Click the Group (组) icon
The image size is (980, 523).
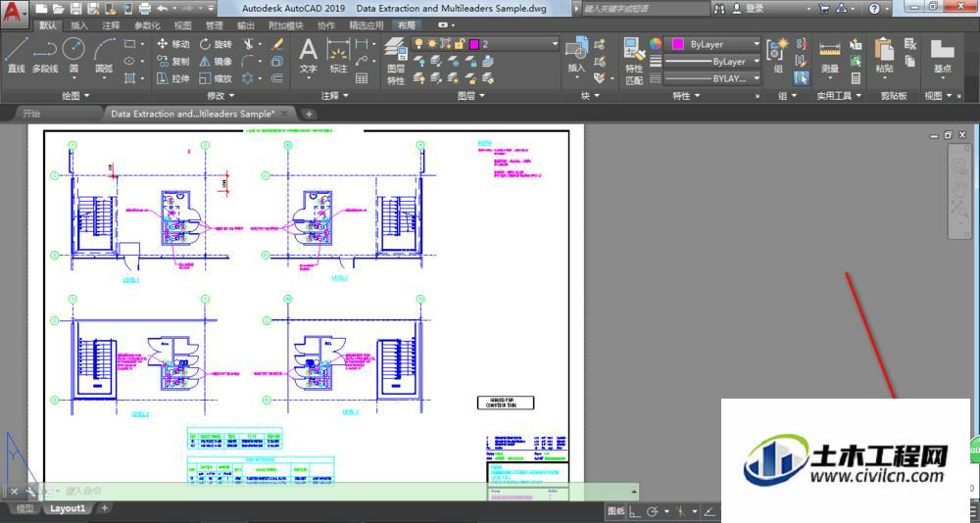point(778,56)
